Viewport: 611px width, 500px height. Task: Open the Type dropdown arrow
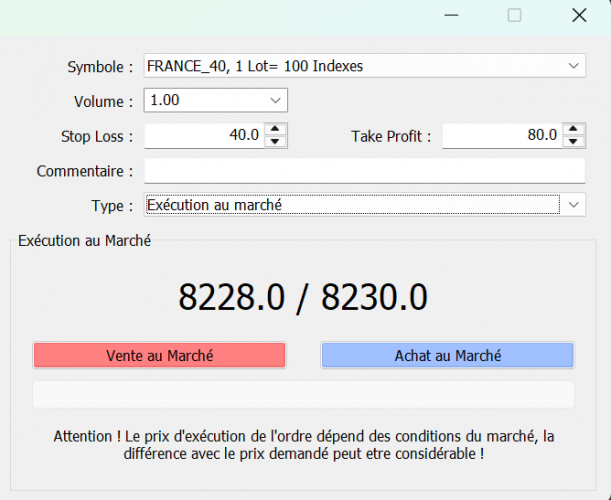pyautogui.click(x=573, y=205)
